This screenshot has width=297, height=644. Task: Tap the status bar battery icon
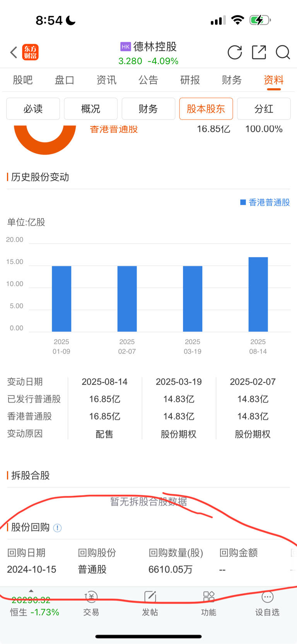pyautogui.click(x=260, y=20)
